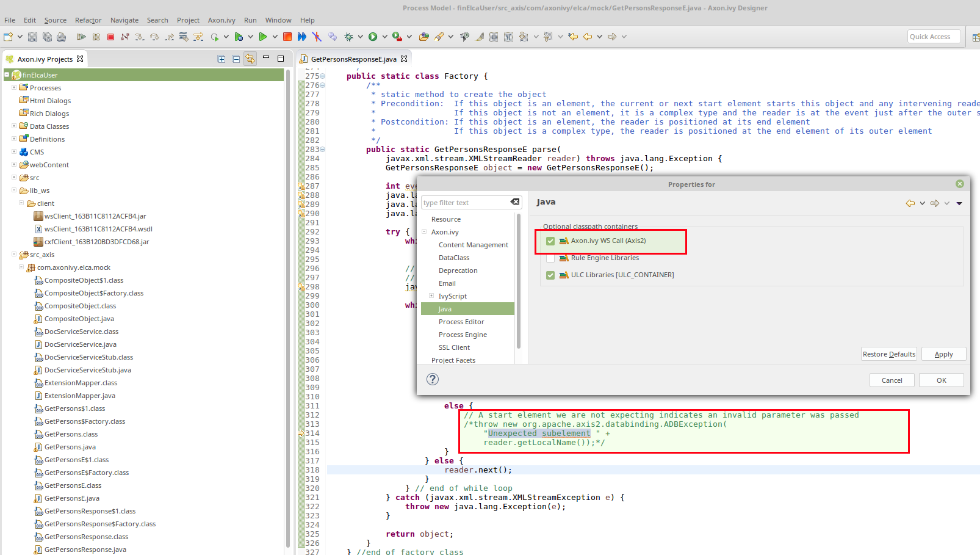The image size is (980, 555).
Task: Click the Suspend debug icon
Action: click(x=96, y=37)
